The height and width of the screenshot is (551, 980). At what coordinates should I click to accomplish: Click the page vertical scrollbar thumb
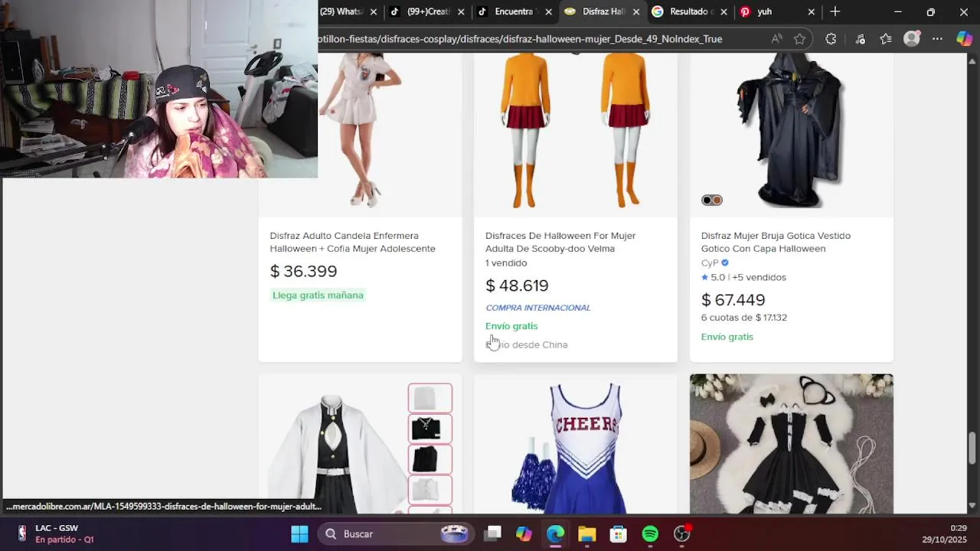coord(972,448)
